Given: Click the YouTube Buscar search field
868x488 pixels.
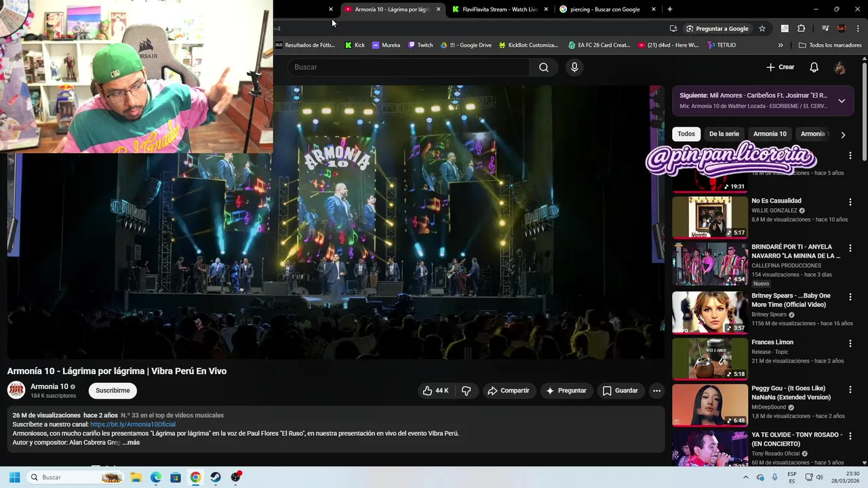Looking at the screenshot, I should (x=408, y=67).
